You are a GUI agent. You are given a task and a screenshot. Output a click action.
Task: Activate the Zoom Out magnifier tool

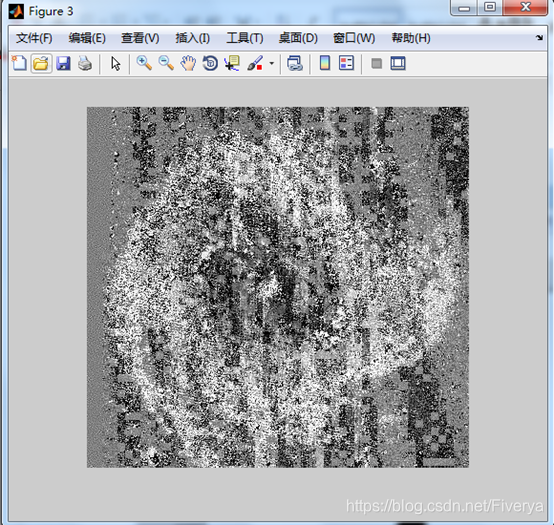[166, 64]
